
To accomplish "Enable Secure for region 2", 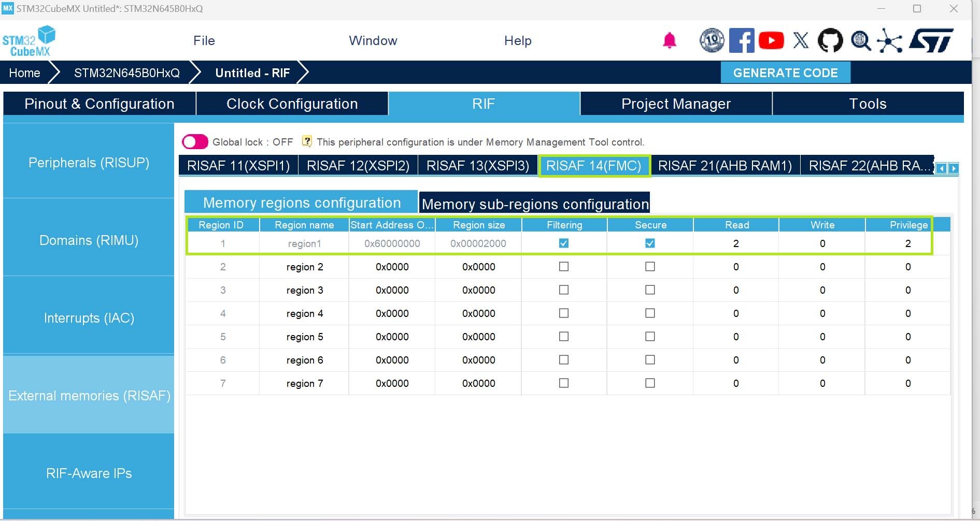I will (x=650, y=267).
